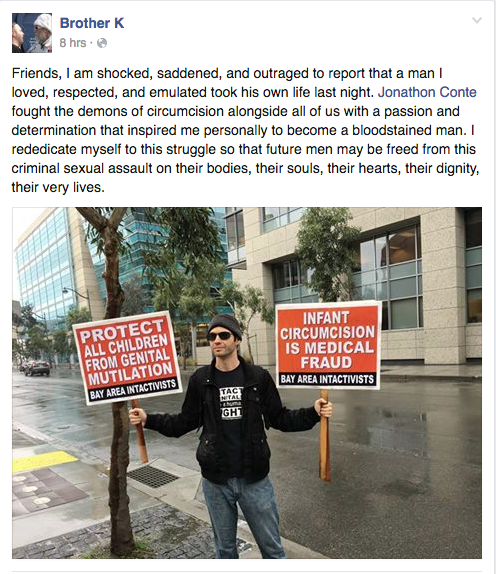Click the storm drain grate in photo

click(153, 476)
